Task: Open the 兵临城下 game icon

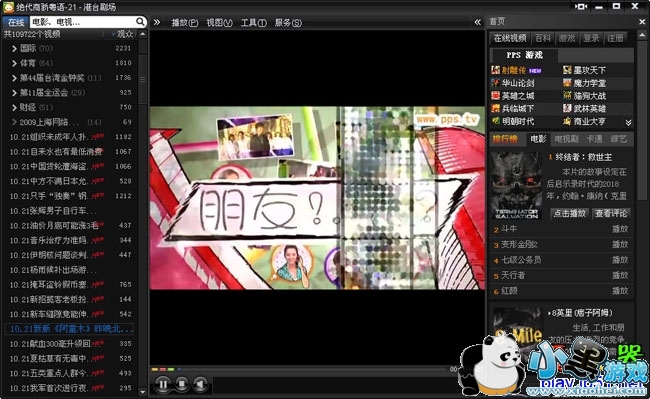Action: point(496,109)
